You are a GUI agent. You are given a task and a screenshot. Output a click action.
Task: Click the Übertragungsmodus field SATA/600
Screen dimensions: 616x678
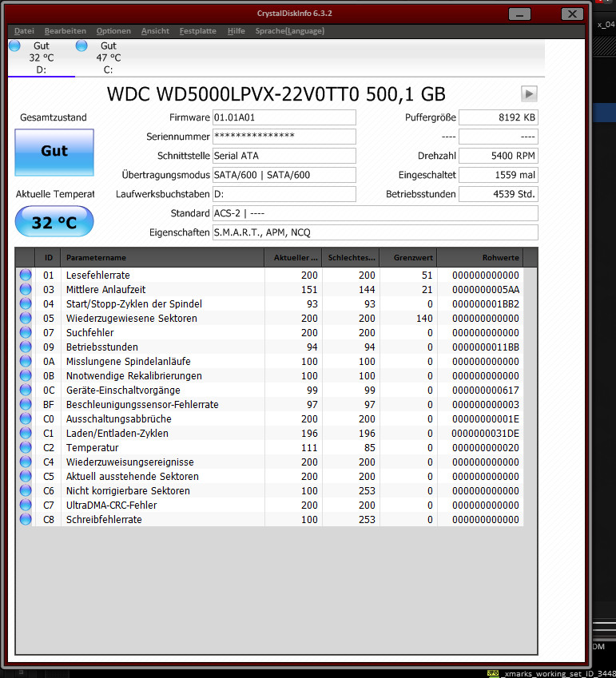click(x=284, y=175)
